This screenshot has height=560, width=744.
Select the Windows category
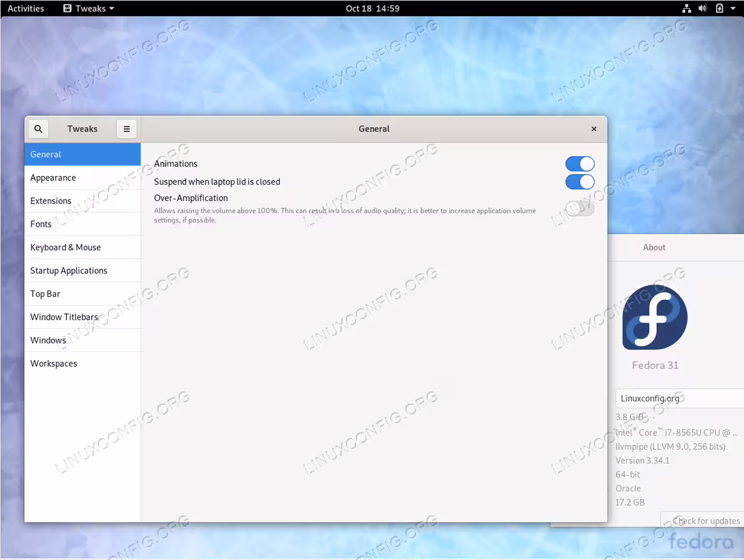82,340
